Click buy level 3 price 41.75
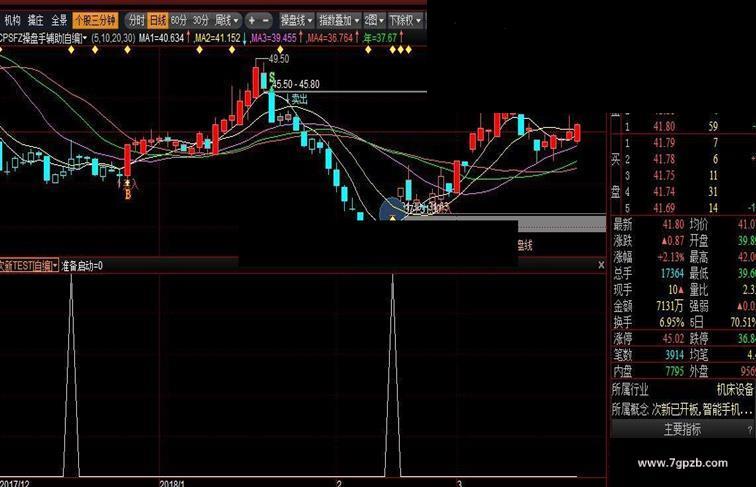This screenshot has width=756, height=487. tap(664, 176)
